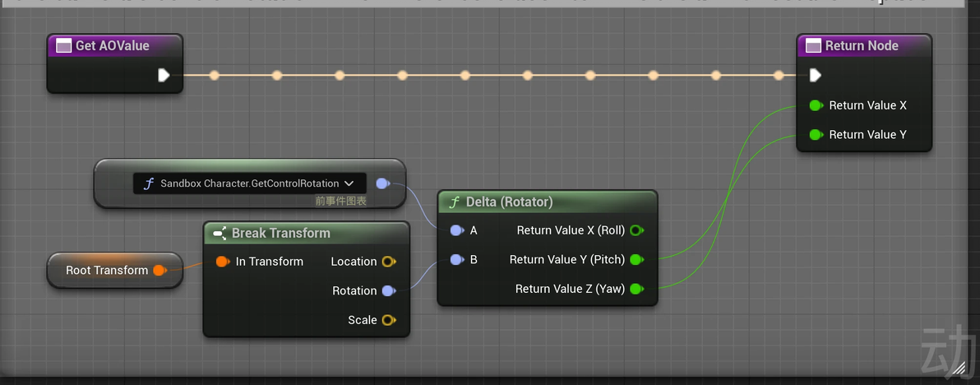Viewport: 980px width, 385px height.
Task: Select the Return Node title bar
Action: click(861, 46)
